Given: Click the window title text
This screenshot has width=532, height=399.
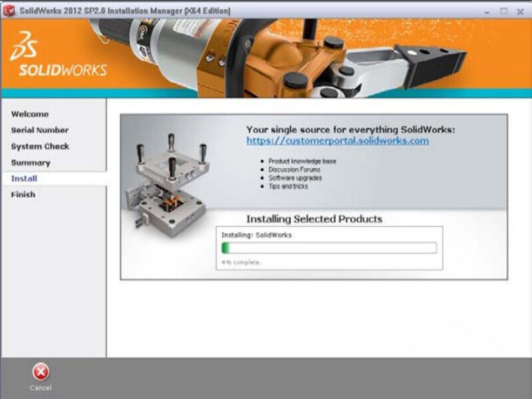Looking at the screenshot, I should pyautogui.click(x=125, y=11).
